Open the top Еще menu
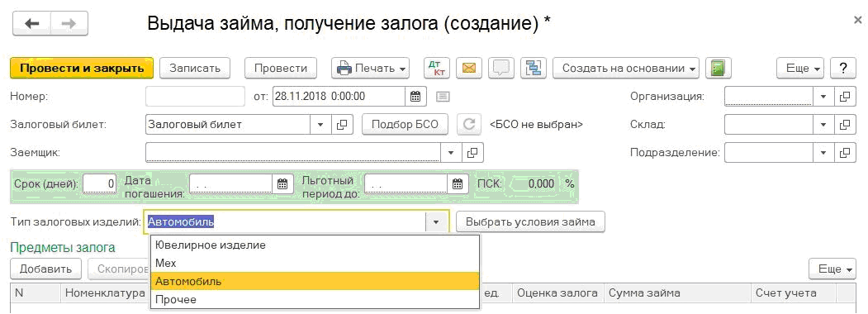868x314 pixels. (x=800, y=69)
